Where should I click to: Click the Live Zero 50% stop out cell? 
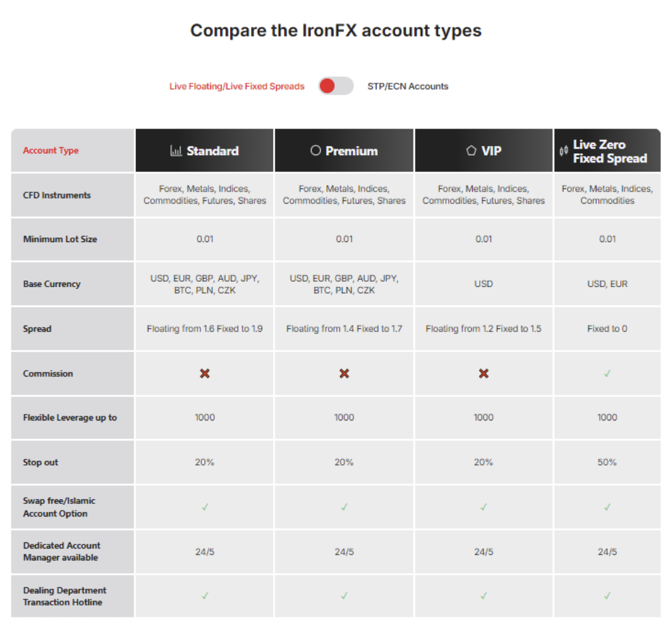[x=607, y=462]
